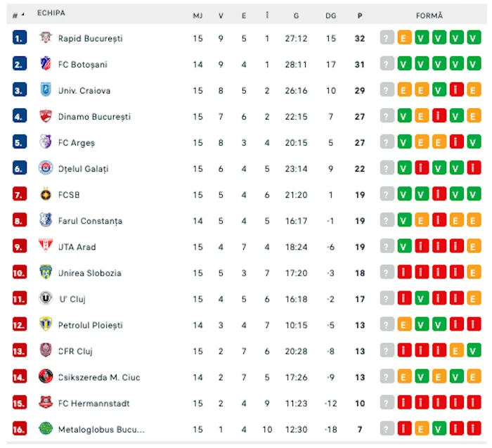This screenshot has height=448, width=492.
Task: Click the Univ. Craiova team badge
Action: tap(46, 90)
